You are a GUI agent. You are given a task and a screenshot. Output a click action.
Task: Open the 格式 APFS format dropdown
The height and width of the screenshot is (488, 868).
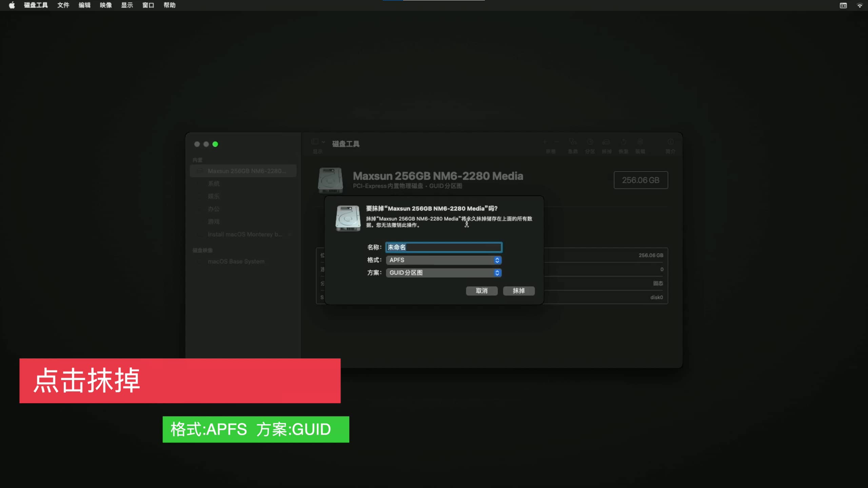pos(443,260)
